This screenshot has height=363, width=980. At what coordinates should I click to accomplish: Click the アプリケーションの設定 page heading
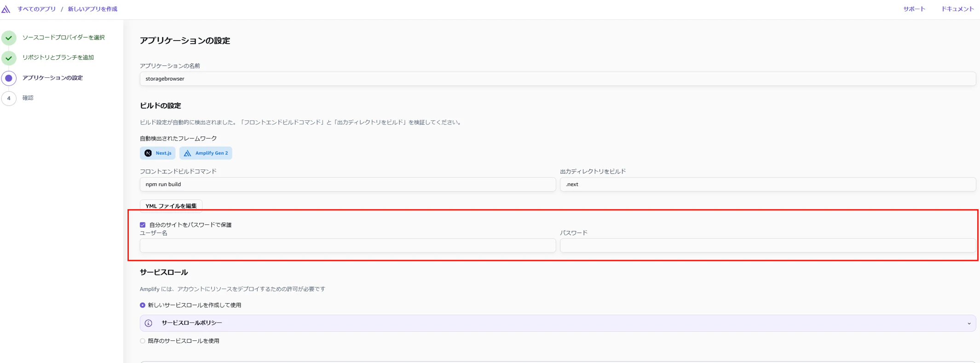185,41
